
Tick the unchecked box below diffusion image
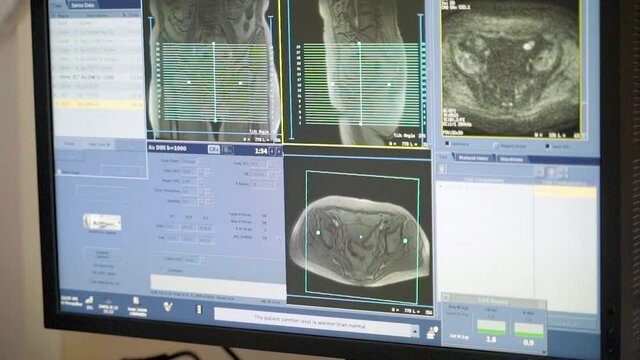[x=496, y=146]
